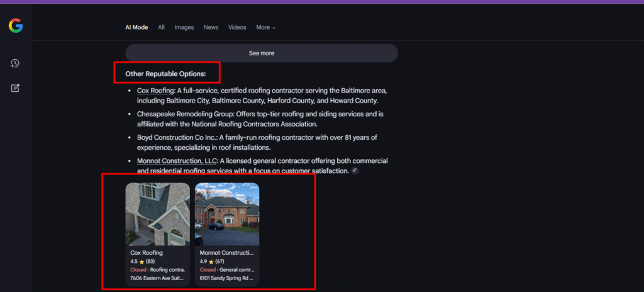The image size is (644, 292).
Task: Click the source link icon after Monnot description
Action: (x=355, y=171)
